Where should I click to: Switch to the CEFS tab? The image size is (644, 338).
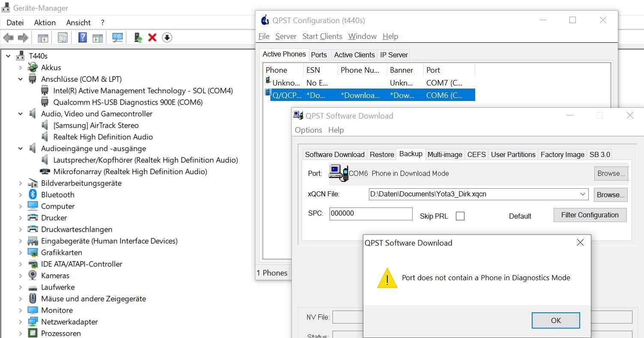(476, 154)
